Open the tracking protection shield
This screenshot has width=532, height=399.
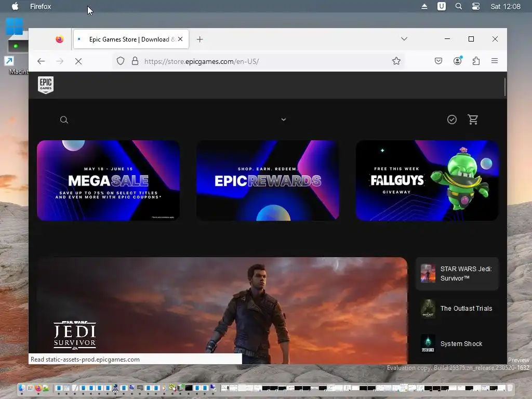point(121,61)
